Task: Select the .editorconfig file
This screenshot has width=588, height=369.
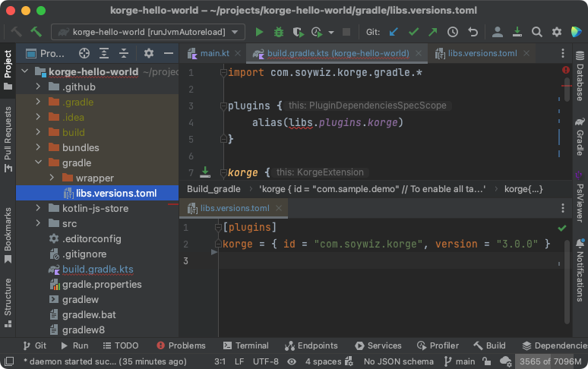Action: coord(97,238)
